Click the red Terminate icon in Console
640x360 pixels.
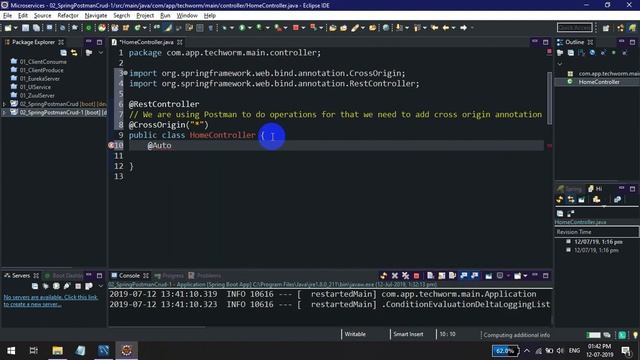416,276
